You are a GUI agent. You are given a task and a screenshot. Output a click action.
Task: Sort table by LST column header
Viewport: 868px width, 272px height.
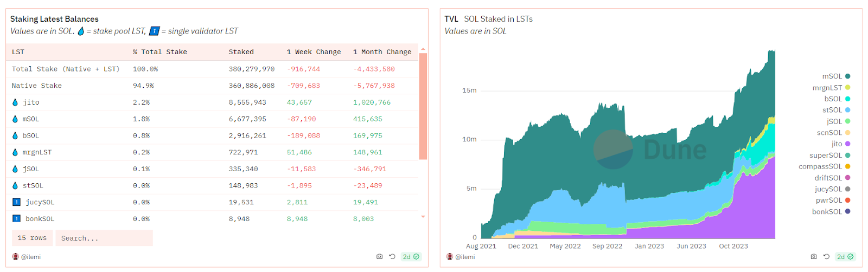[18, 52]
